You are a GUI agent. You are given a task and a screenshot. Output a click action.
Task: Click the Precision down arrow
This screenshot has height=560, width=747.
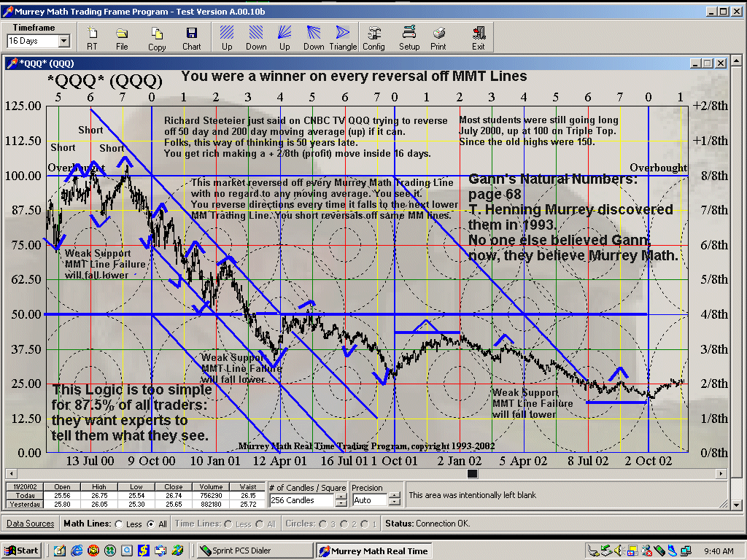(394, 503)
